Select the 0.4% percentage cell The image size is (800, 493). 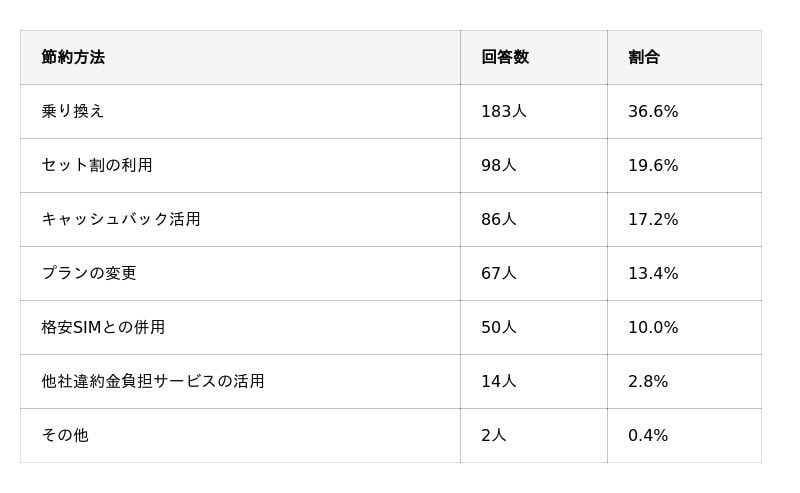click(648, 435)
